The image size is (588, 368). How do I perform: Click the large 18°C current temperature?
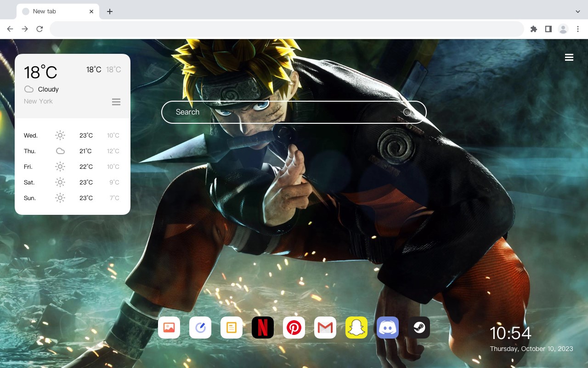pyautogui.click(x=40, y=72)
